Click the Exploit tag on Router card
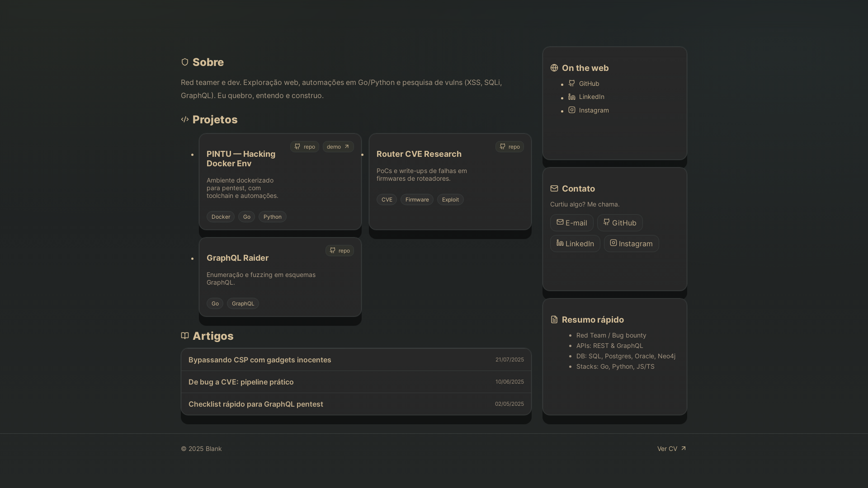 click(450, 200)
